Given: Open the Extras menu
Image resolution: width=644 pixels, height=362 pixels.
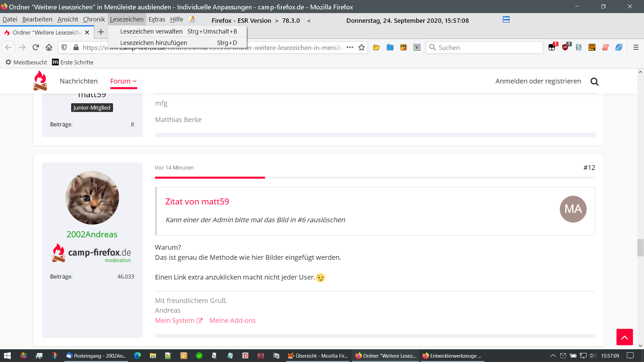Looking at the screenshot, I should click(x=157, y=19).
